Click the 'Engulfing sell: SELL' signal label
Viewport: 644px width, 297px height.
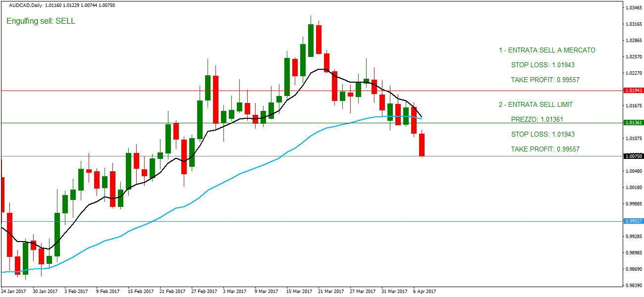click(x=41, y=21)
